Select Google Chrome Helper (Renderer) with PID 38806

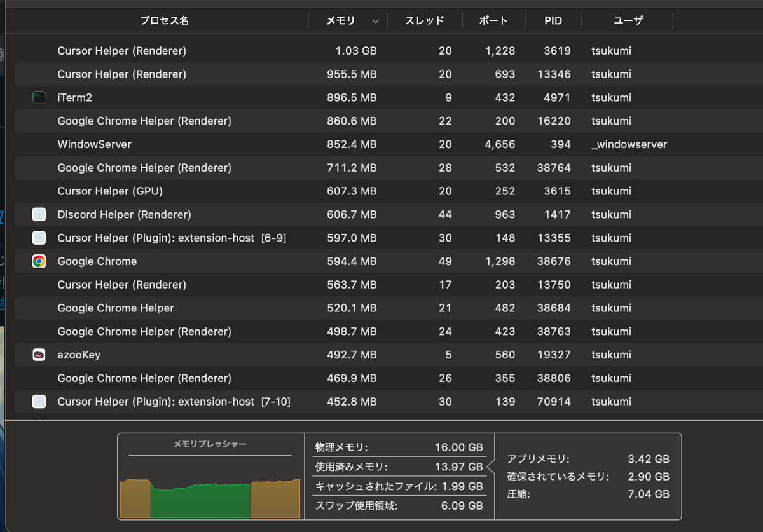click(144, 378)
